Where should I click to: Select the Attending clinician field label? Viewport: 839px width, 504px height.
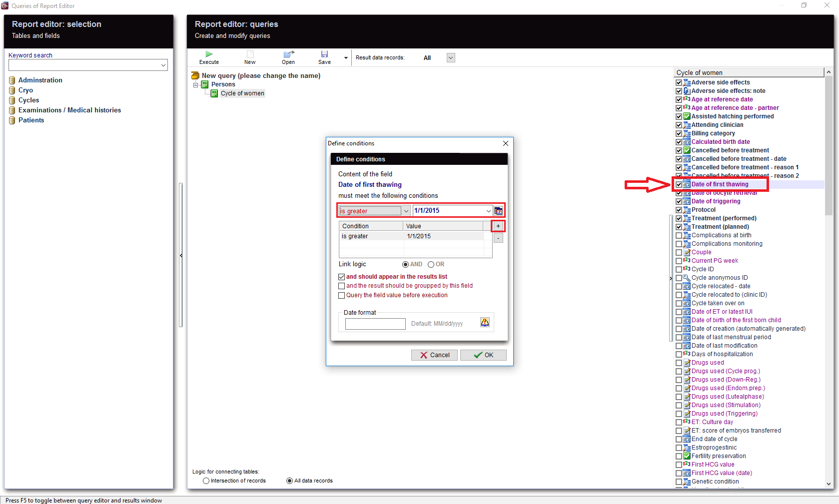pos(718,125)
